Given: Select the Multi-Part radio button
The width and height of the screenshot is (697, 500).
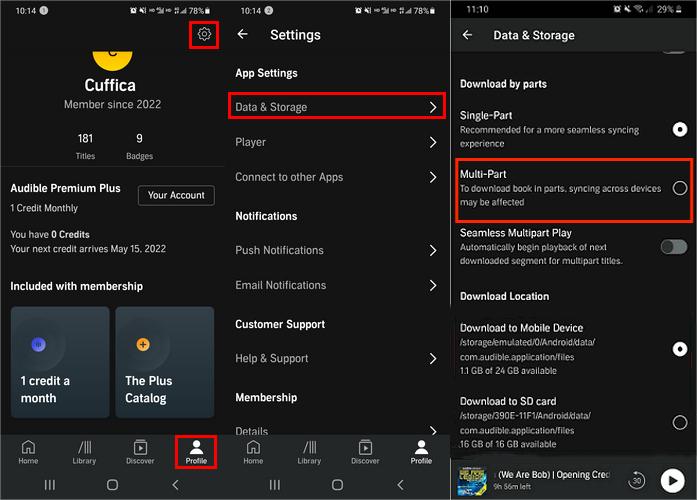Looking at the screenshot, I should pyautogui.click(x=680, y=188).
